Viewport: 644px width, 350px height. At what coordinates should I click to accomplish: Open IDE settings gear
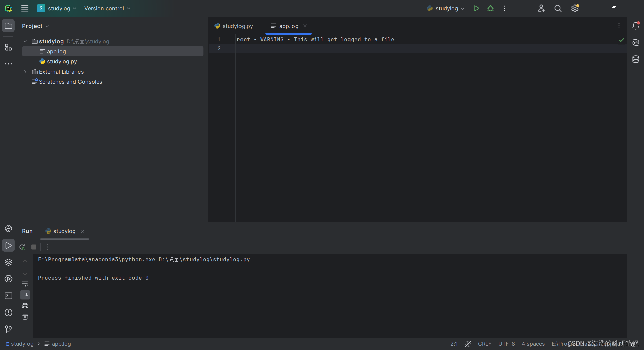(575, 8)
